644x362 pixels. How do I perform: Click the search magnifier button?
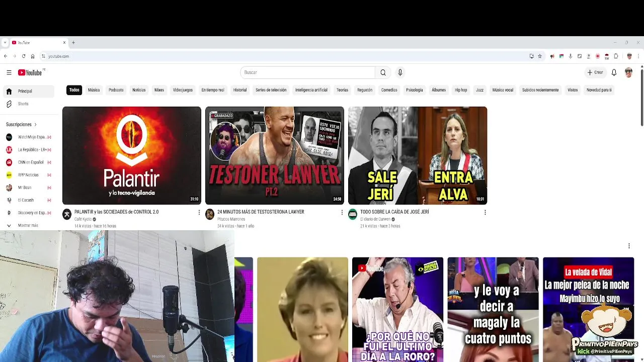383,72
